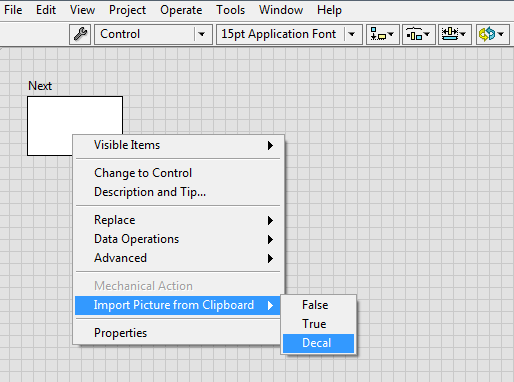Image resolution: width=514 pixels, height=382 pixels.
Task: Click the font selector dropdown arrow
Action: click(x=352, y=34)
